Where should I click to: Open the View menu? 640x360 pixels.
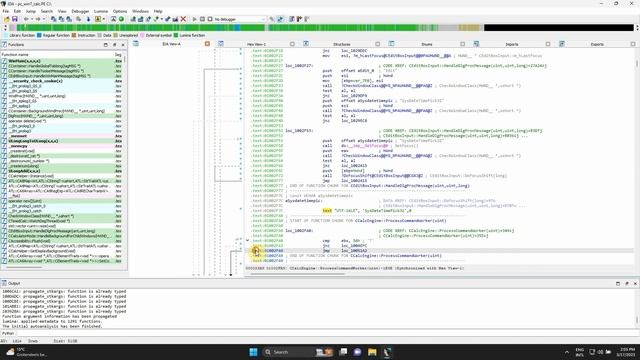point(62,11)
